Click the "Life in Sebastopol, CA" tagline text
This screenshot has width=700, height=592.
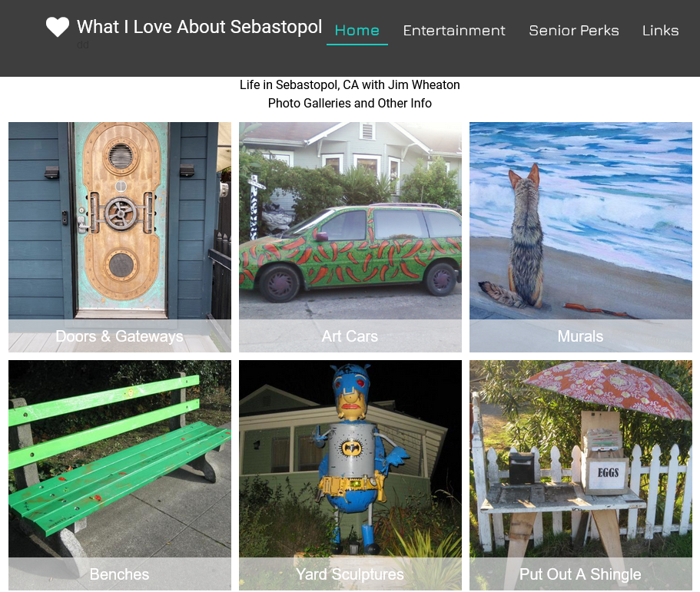click(x=350, y=84)
